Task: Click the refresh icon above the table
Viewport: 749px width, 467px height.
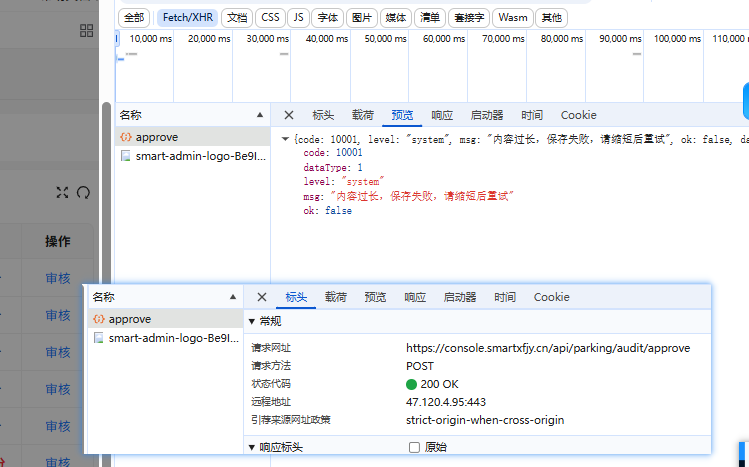Action: tap(83, 192)
